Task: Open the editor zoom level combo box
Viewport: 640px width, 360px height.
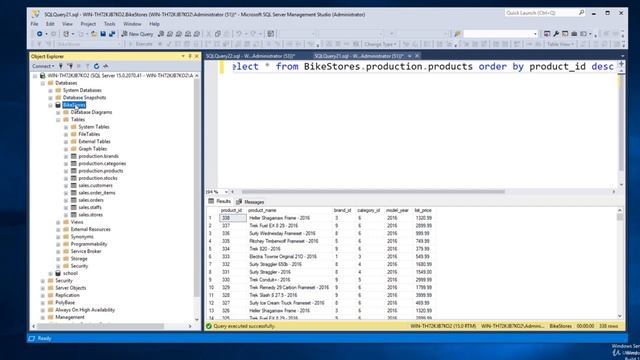Action: click(217, 191)
